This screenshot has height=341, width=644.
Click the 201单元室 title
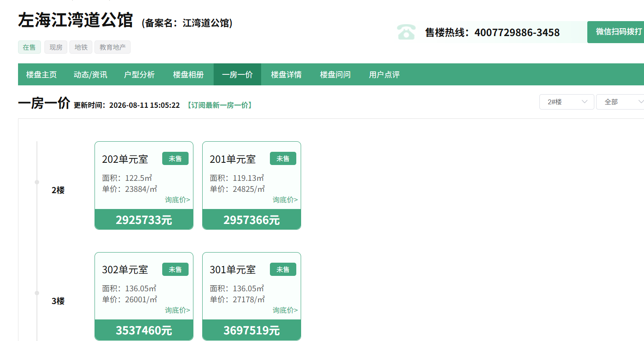pos(233,159)
